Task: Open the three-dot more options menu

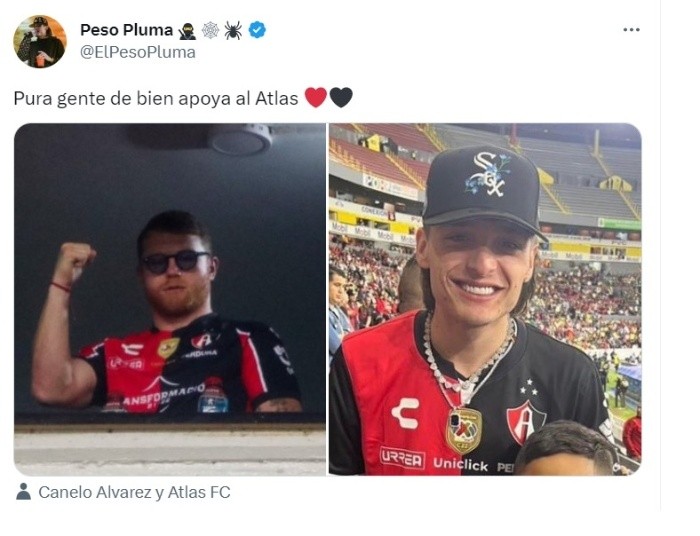Action: [631, 30]
